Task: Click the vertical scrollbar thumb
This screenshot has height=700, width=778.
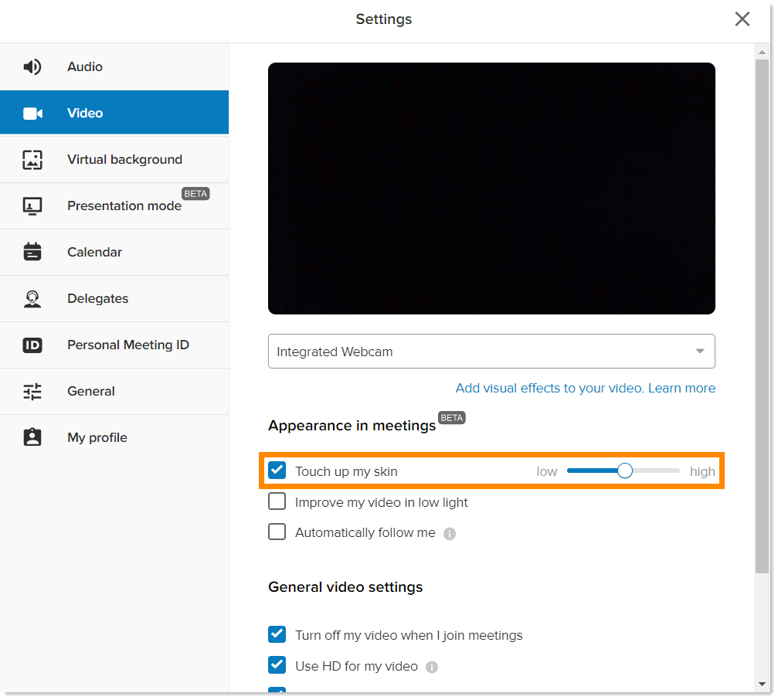Action: coord(762,317)
